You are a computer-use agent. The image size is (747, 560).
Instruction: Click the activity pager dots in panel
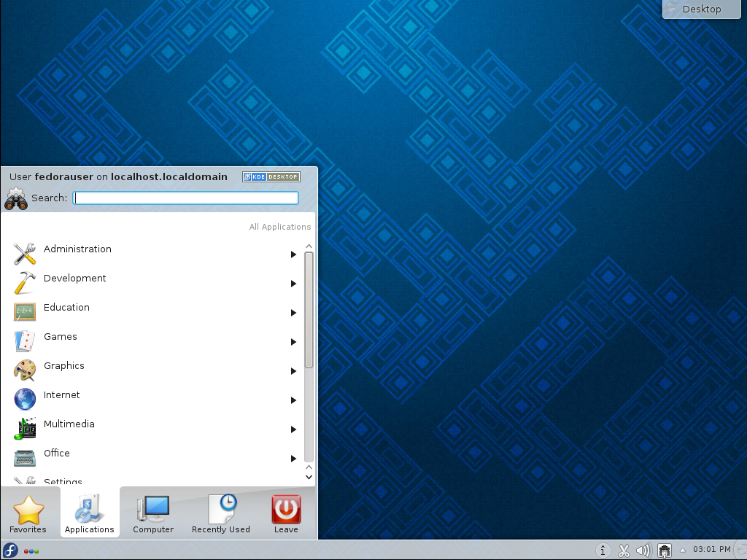pos(31,551)
